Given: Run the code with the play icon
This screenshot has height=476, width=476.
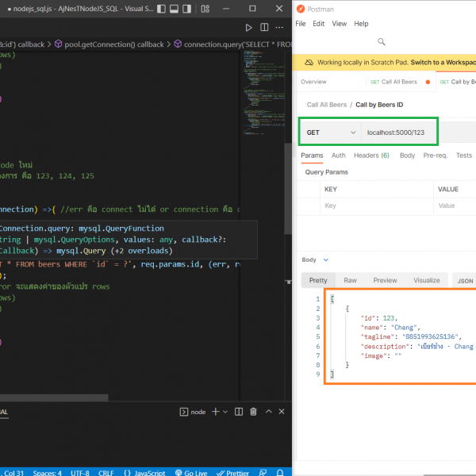Looking at the screenshot, I should 248,28.
